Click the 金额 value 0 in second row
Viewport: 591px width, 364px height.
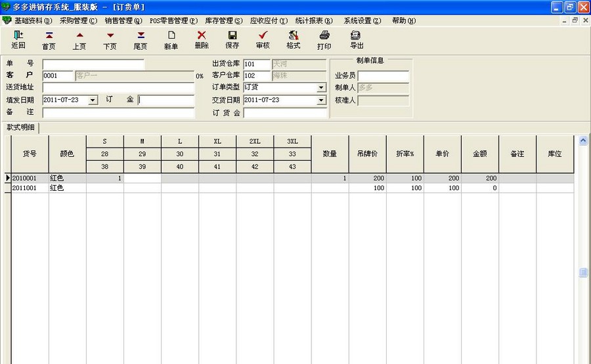click(x=480, y=188)
